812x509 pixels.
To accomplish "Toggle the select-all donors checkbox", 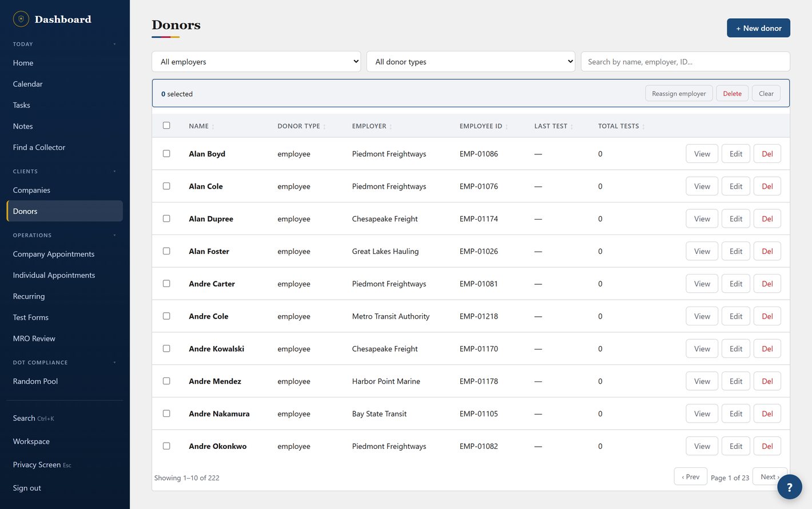I will [x=166, y=125].
